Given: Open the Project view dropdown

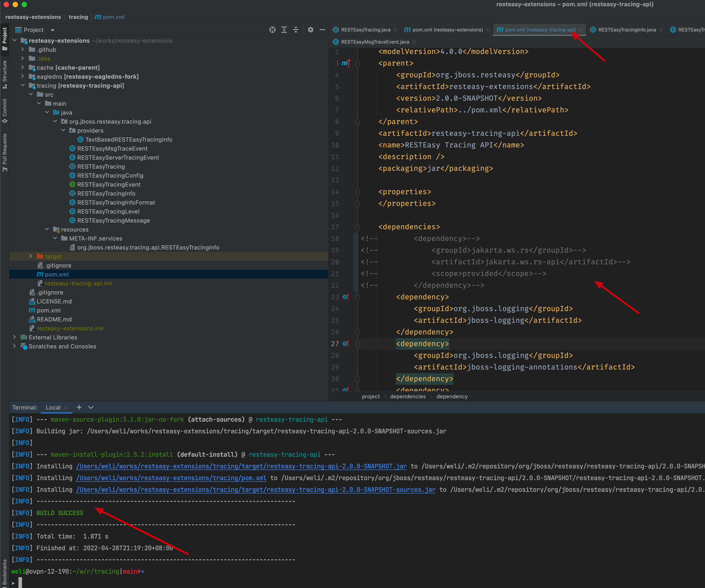Looking at the screenshot, I should pyautogui.click(x=53, y=30).
